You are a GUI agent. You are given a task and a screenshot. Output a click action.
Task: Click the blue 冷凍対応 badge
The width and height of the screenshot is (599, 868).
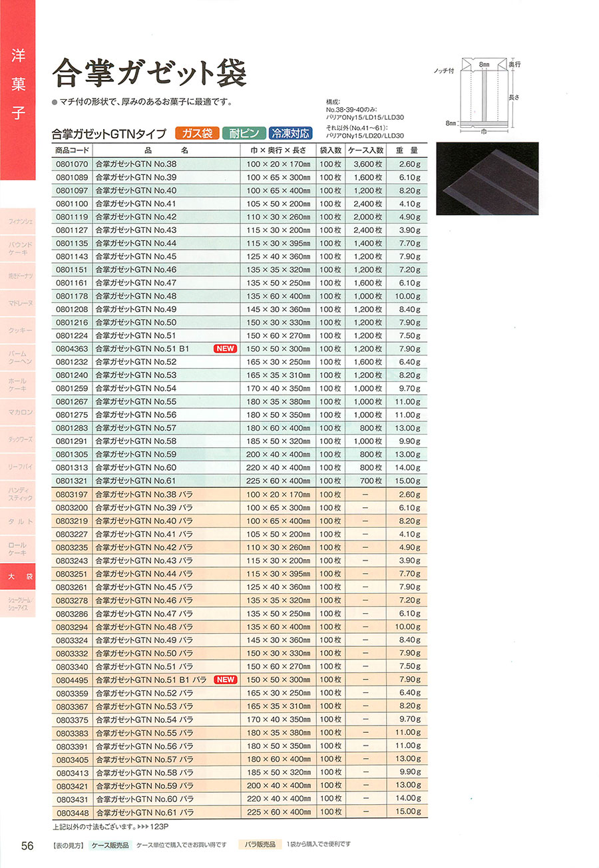click(x=291, y=133)
